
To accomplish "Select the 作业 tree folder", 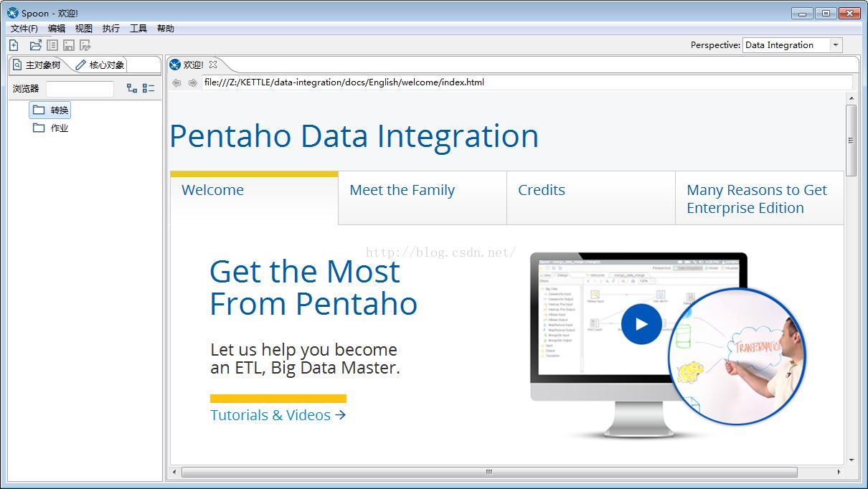I will pos(51,128).
